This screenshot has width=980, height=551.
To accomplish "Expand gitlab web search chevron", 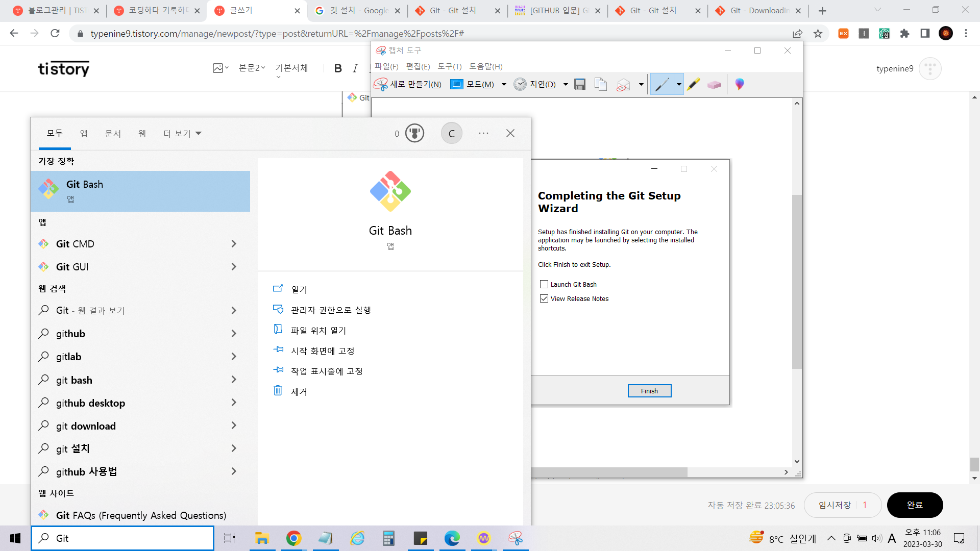I will tap(234, 357).
